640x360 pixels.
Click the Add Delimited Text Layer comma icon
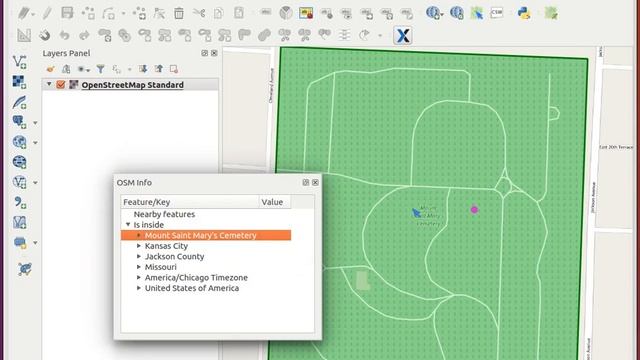pyautogui.click(x=19, y=202)
